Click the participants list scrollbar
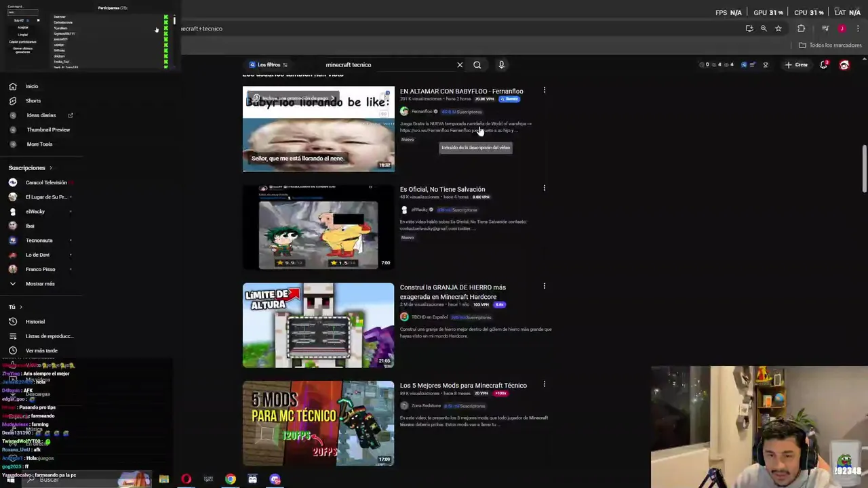 click(x=174, y=22)
